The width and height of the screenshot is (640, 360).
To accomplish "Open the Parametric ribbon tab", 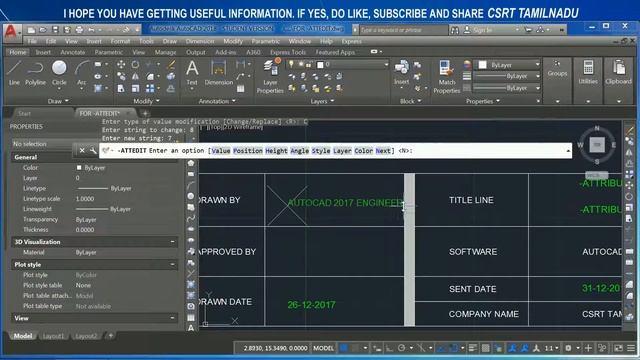I will click(109, 52).
